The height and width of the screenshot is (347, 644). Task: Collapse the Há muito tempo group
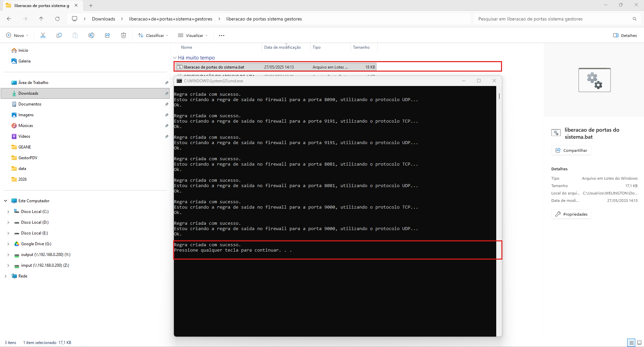[175, 58]
